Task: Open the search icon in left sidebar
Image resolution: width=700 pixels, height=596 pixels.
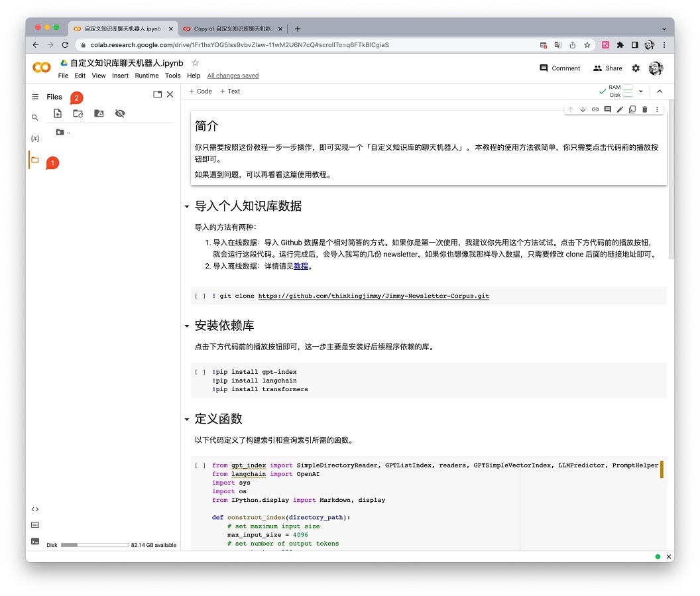Action: tap(35, 117)
